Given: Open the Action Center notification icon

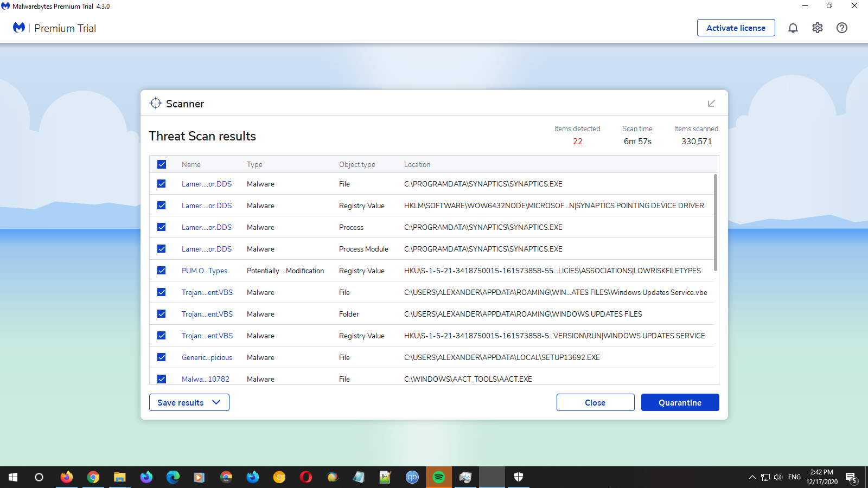Looking at the screenshot, I should click(851, 478).
